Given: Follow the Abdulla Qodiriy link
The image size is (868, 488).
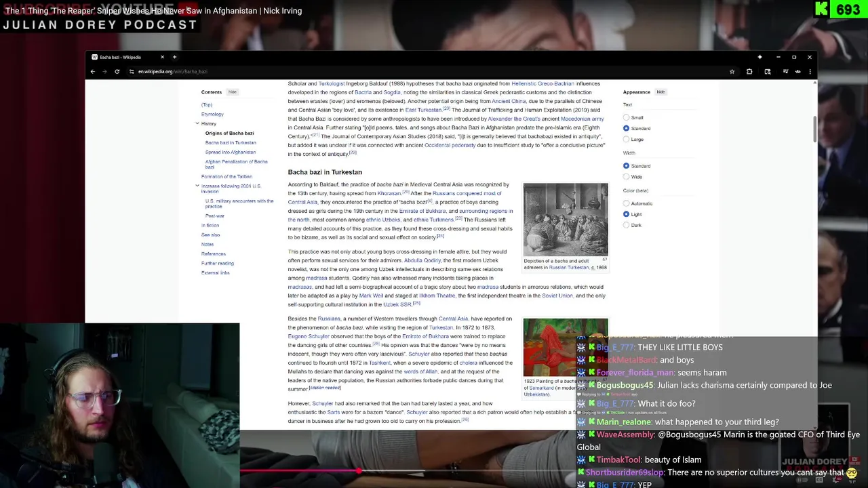Looking at the screenshot, I should click(x=422, y=260).
